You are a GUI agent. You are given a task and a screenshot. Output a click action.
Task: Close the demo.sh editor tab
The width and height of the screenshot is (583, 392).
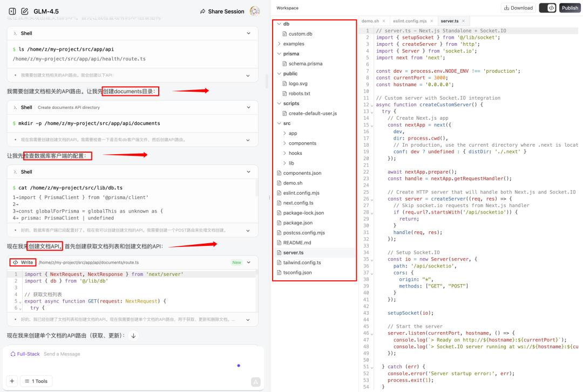(x=384, y=21)
